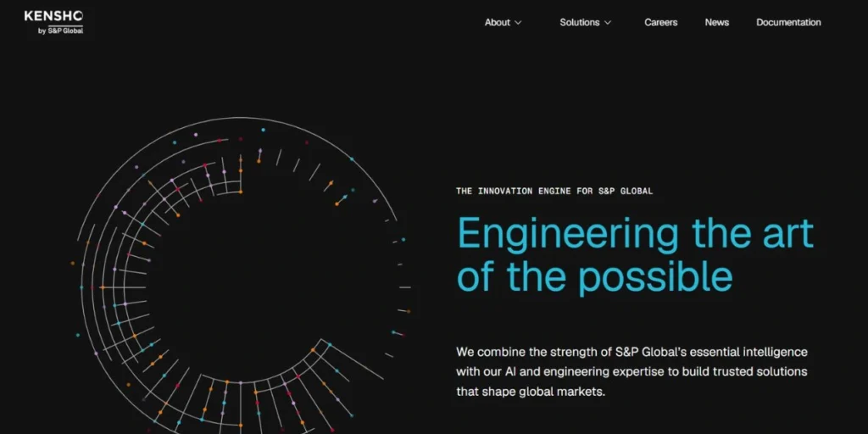868x434 pixels.
Task: Click the line "with our AI and engineering expertise"
Action: click(632, 372)
